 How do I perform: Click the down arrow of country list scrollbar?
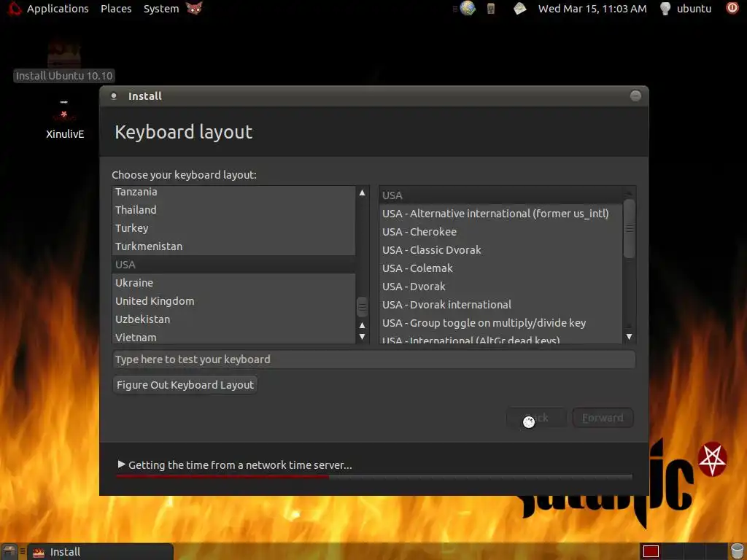pos(362,337)
